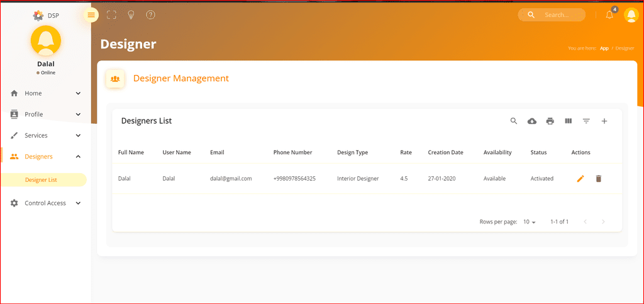Go to next page arrow
This screenshot has height=304, width=644.
[x=603, y=222]
